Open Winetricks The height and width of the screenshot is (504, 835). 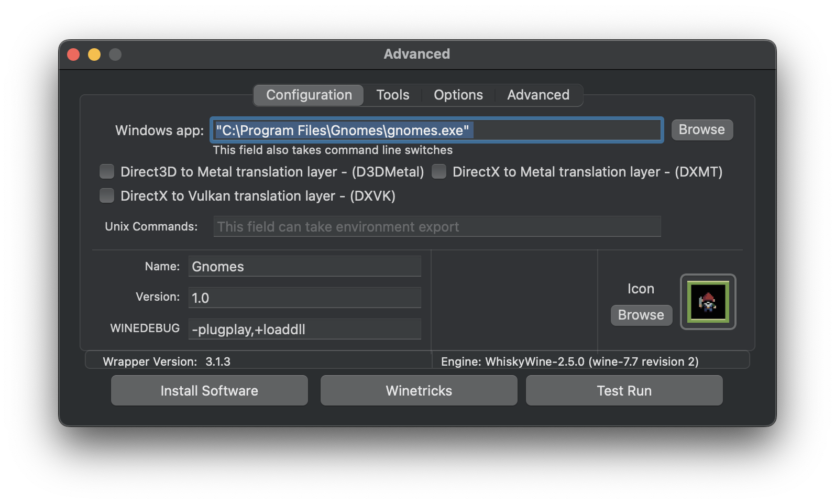(x=419, y=390)
